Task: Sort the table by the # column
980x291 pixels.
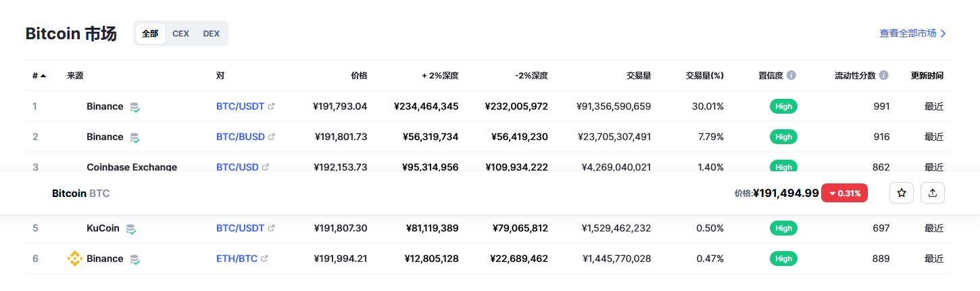Action: pyautogui.click(x=39, y=75)
